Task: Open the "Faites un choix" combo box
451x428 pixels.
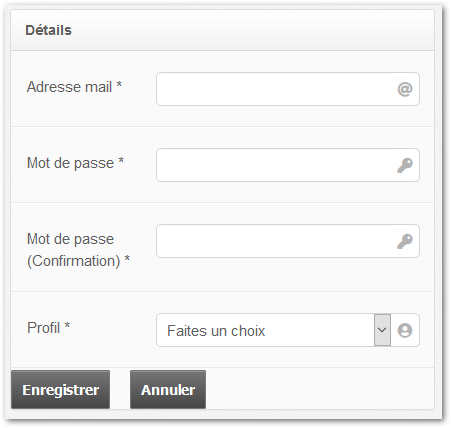Action: (274, 330)
